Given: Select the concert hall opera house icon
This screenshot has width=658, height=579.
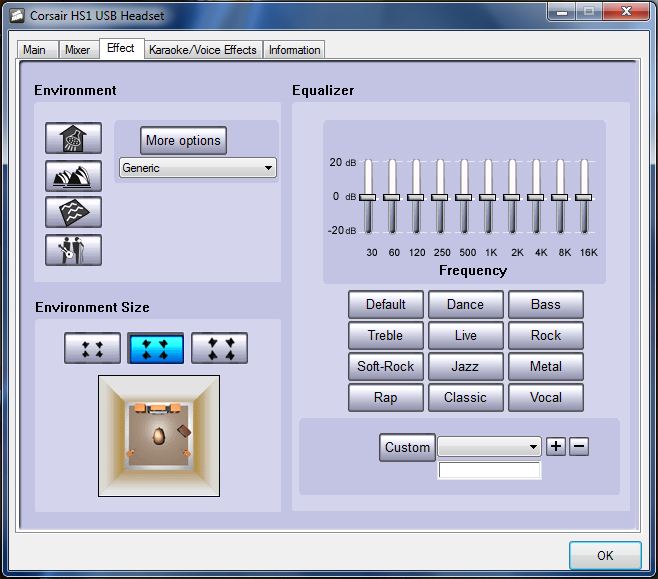Looking at the screenshot, I should (x=73, y=176).
